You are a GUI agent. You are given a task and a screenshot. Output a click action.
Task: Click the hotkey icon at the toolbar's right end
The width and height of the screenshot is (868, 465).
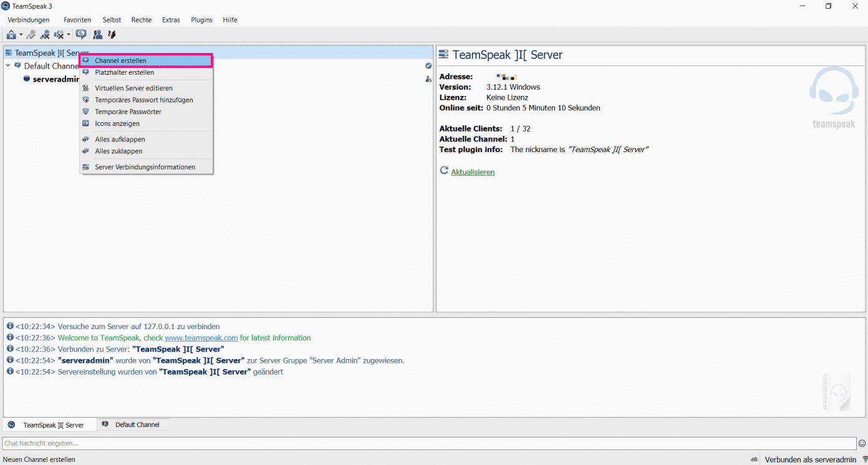pos(112,34)
